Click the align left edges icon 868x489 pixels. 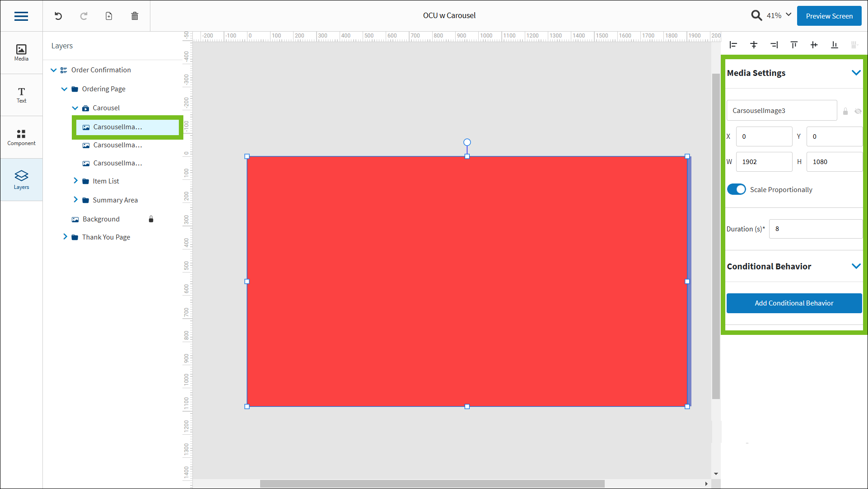(733, 45)
